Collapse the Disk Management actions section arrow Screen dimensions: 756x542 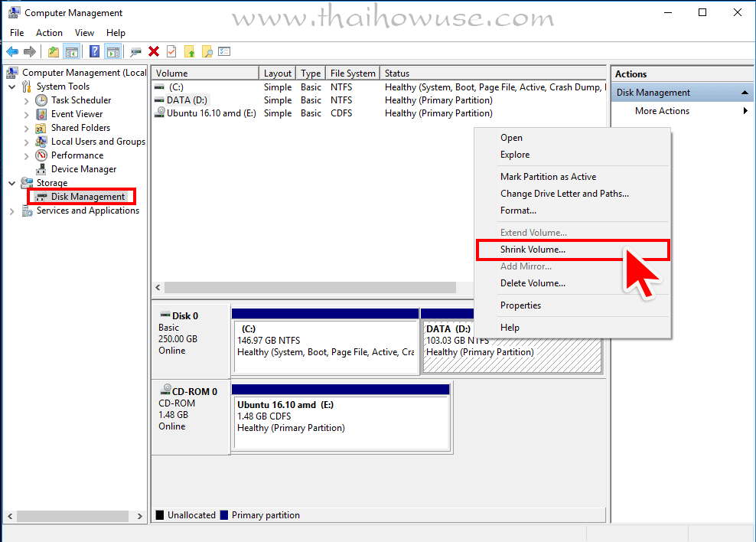pos(745,92)
